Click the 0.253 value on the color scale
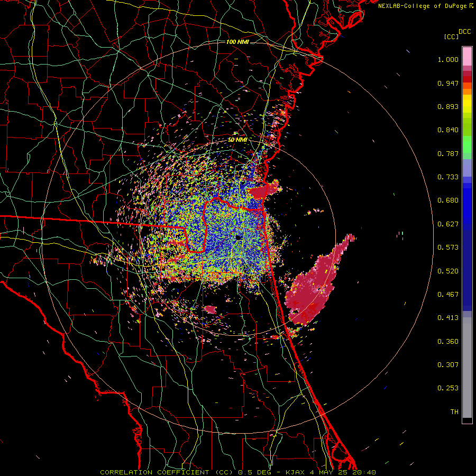Viewport: 476px width, 476px height. pos(448,388)
